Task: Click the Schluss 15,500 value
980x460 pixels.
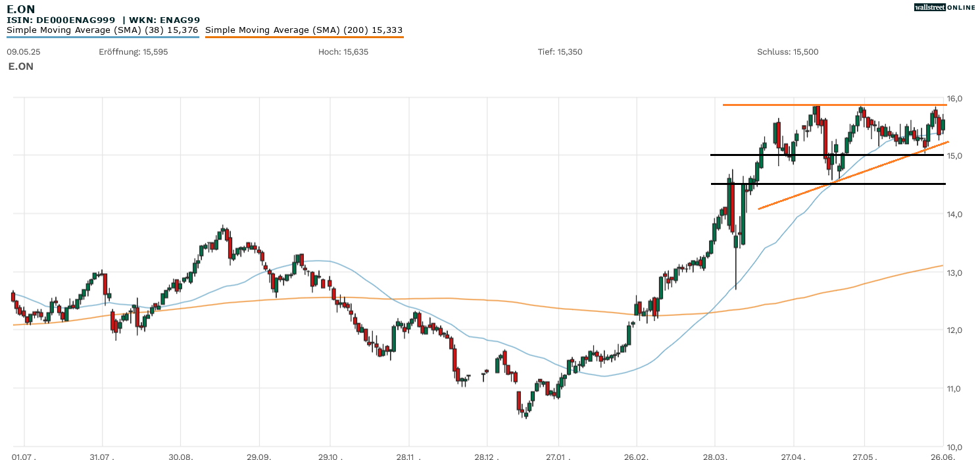Action: coord(787,52)
